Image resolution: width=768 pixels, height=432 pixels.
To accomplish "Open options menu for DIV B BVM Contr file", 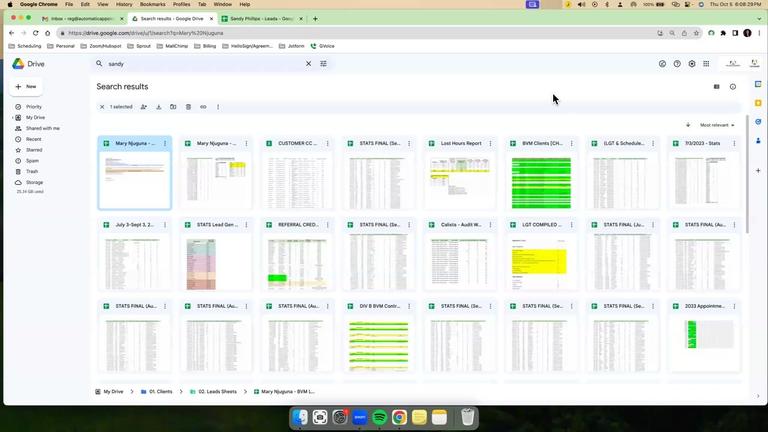I will [x=409, y=306].
